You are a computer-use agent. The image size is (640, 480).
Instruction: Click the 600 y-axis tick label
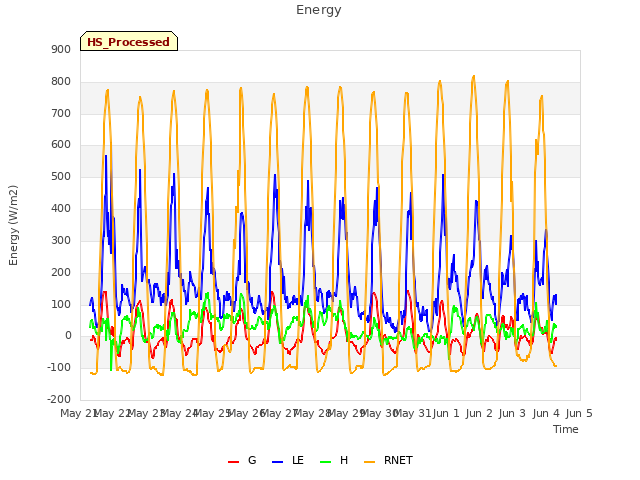[61, 145]
